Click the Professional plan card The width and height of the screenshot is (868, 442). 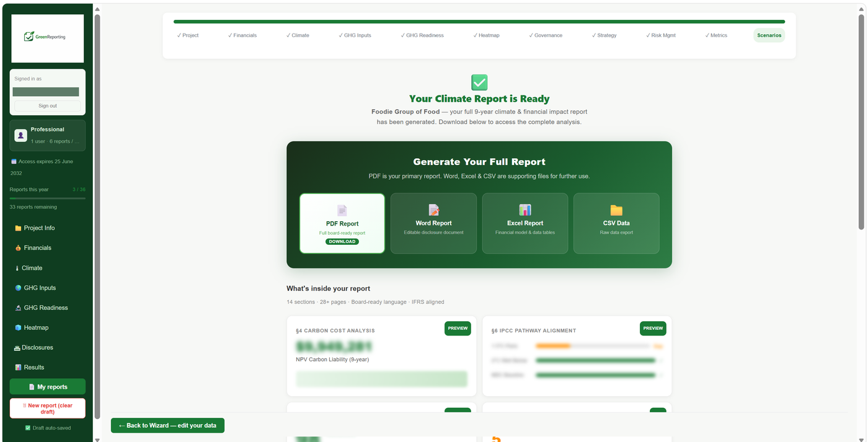(48, 135)
